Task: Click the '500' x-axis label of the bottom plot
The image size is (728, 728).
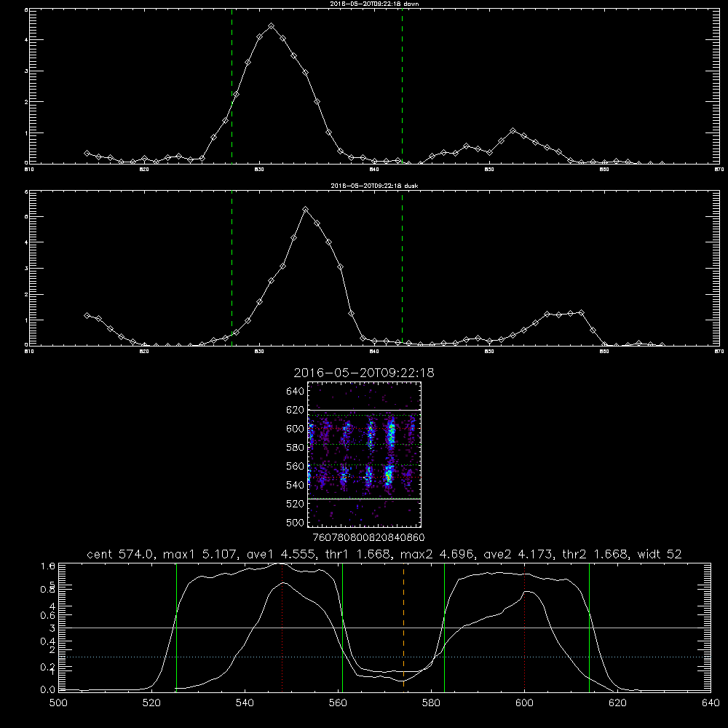Action: click(x=58, y=703)
